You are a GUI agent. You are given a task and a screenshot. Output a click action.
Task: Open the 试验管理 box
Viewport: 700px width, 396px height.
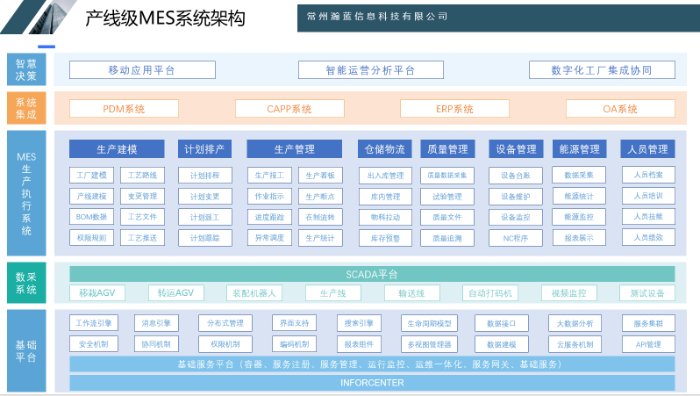coord(447,196)
